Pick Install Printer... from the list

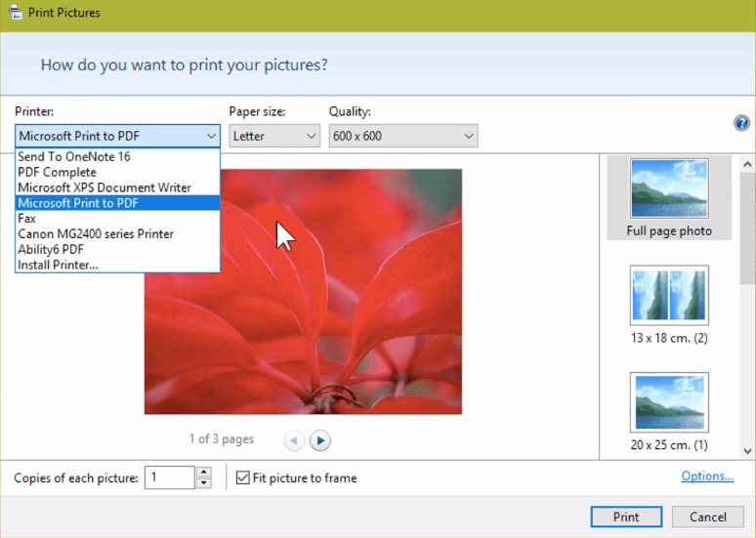tap(58, 266)
